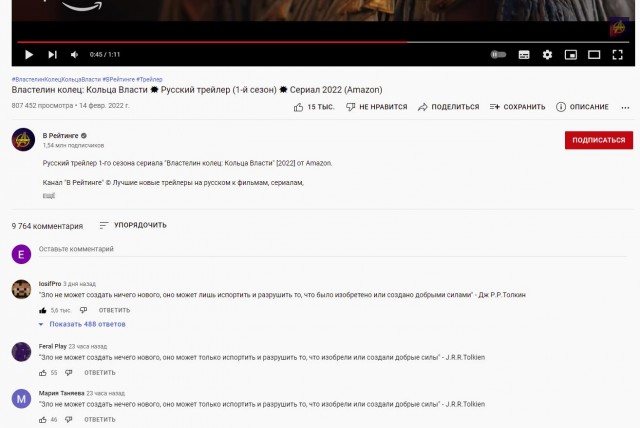Viewport: 640px width, 428px height.
Task: Open Feral Play commenter avatar
Action: [x=21, y=352]
